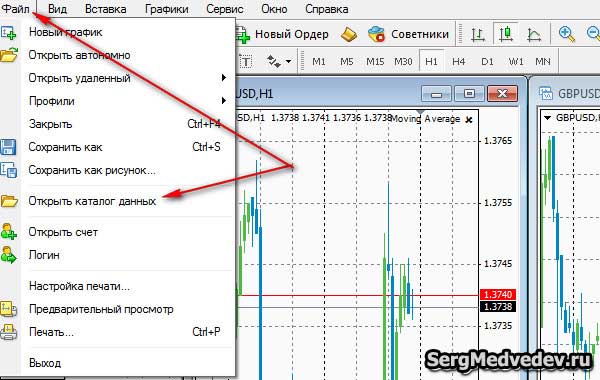
Task: Expand the Профили submenu arrow
Action: tap(224, 101)
